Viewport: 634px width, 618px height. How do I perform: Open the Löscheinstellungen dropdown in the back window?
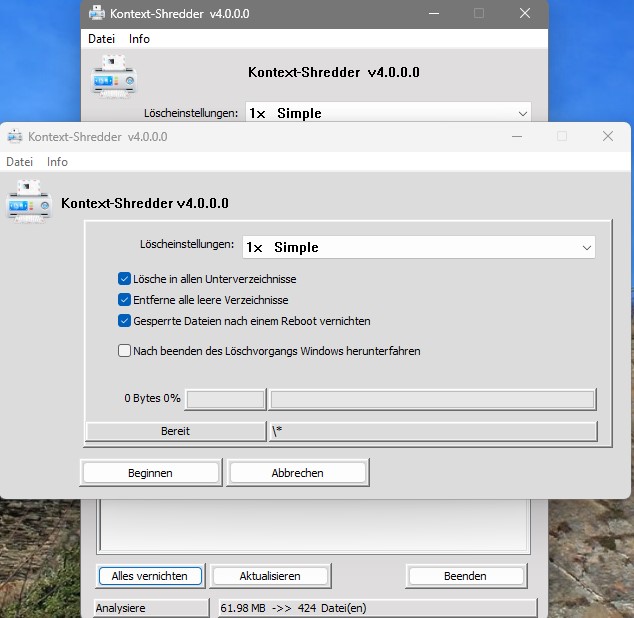pyautogui.click(x=388, y=112)
